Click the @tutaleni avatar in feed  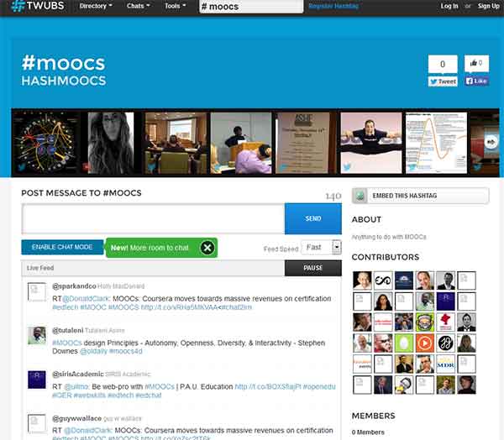pos(37,336)
